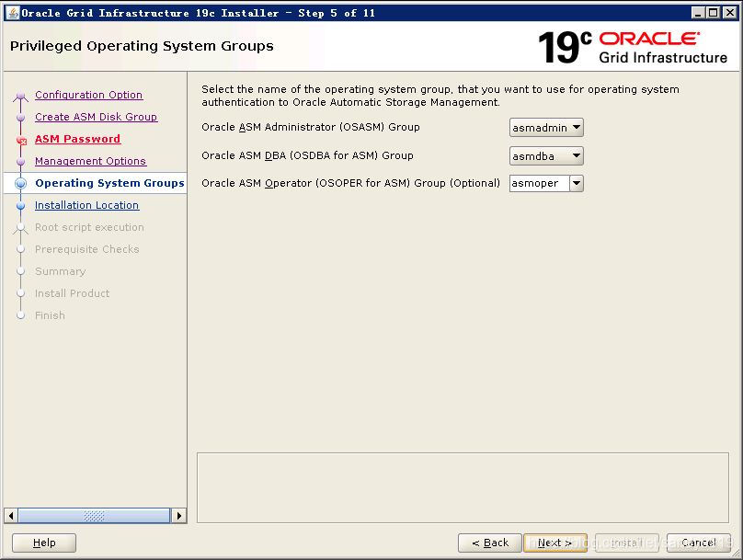Click the Oracle ASM Administrator (OSASM) Group label
The width and height of the screenshot is (743, 560).
311,127
